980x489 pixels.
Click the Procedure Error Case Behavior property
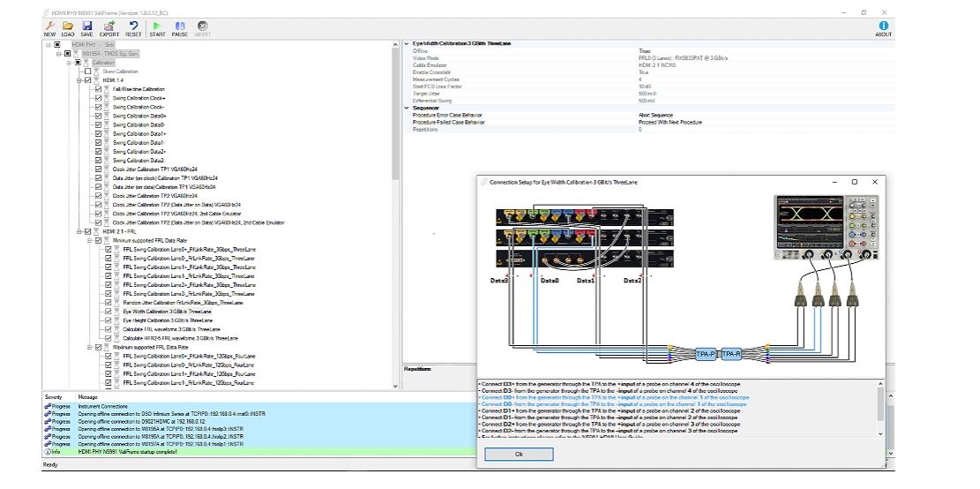(648, 115)
